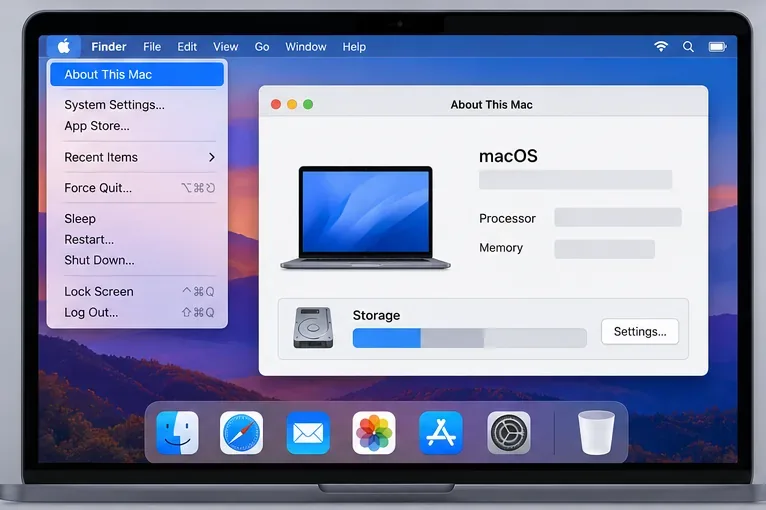
Task: Launch Safari from the Dock
Action: click(241, 433)
